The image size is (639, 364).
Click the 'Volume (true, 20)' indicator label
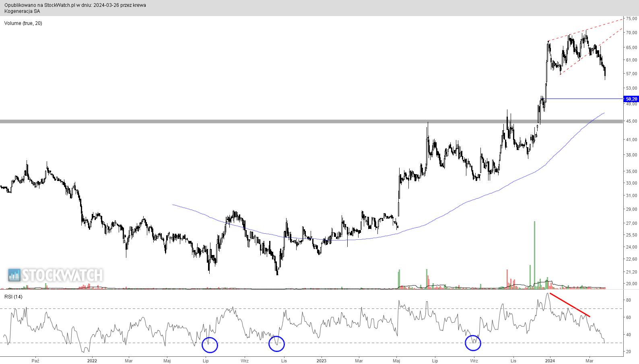coord(23,23)
